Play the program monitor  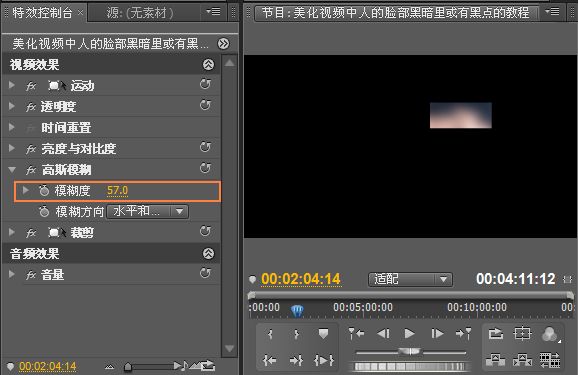(410, 334)
